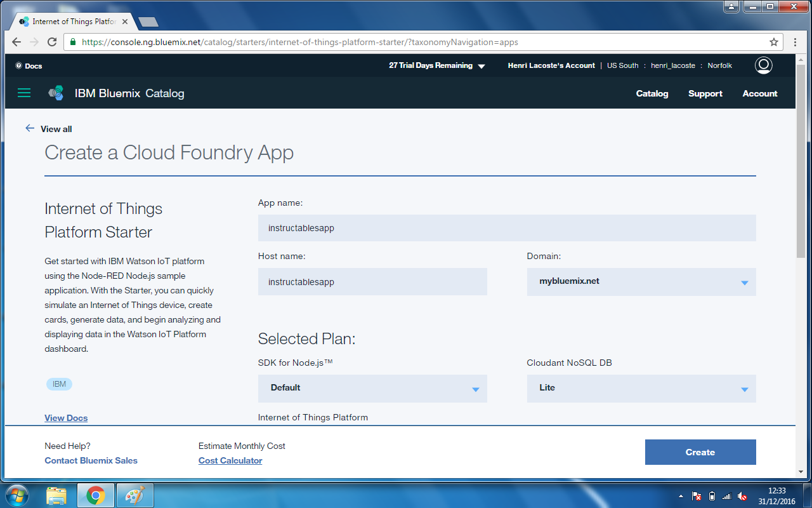Click Chrome icon in taskbar
The width and height of the screenshot is (812, 508).
click(x=96, y=495)
